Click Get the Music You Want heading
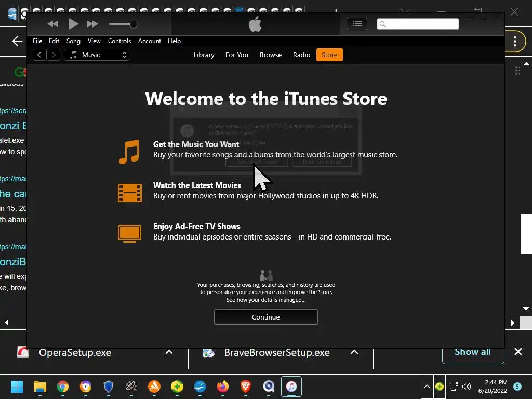 pos(196,144)
